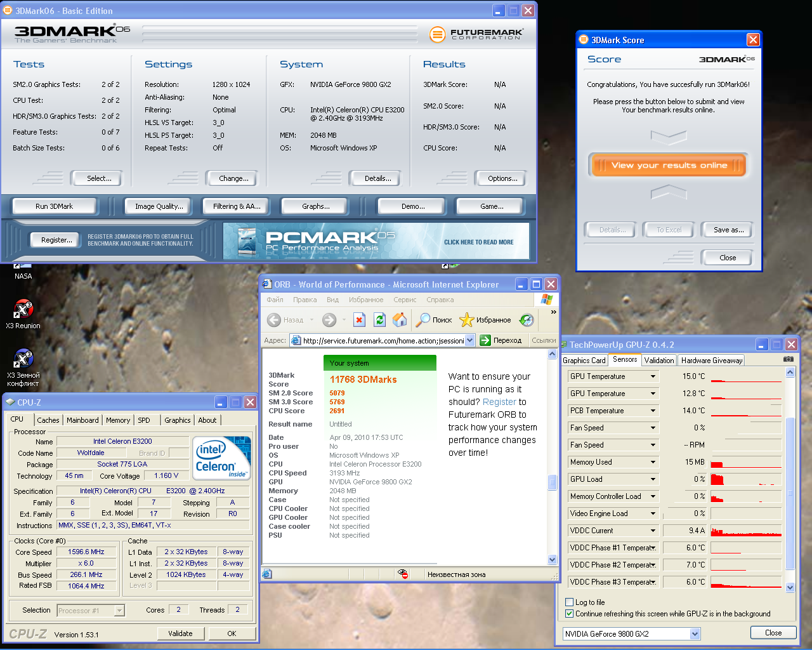Open Favorites using the star icon
The image size is (812, 650).
tap(467, 320)
